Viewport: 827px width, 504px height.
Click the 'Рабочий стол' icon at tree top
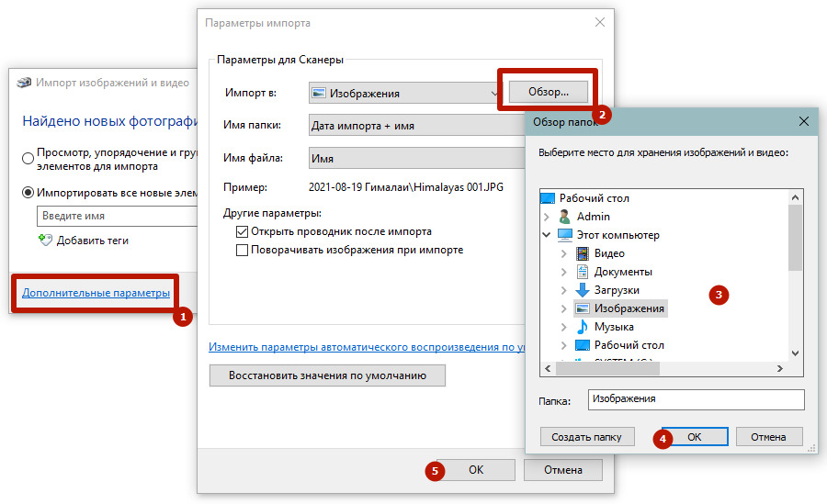click(x=548, y=198)
